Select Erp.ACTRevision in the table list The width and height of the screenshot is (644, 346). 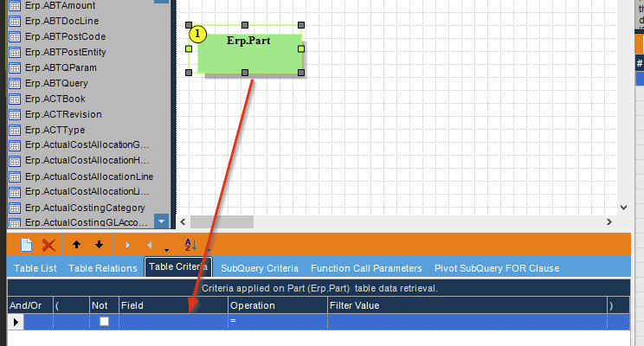[x=63, y=114]
